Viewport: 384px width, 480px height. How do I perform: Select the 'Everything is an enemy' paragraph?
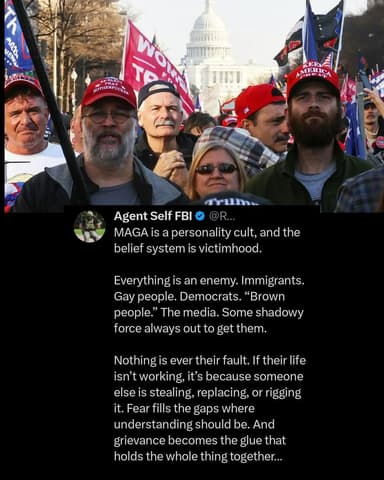click(209, 304)
